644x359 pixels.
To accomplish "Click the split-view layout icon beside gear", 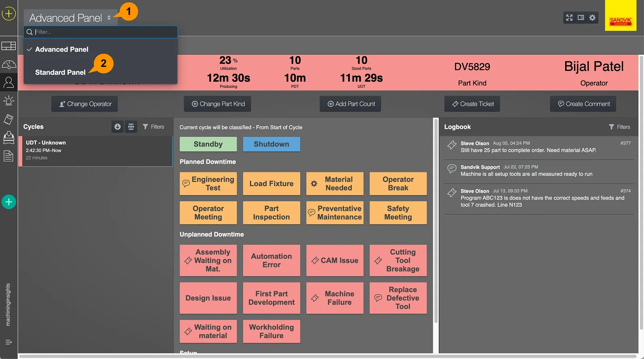I will click(581, 18).
